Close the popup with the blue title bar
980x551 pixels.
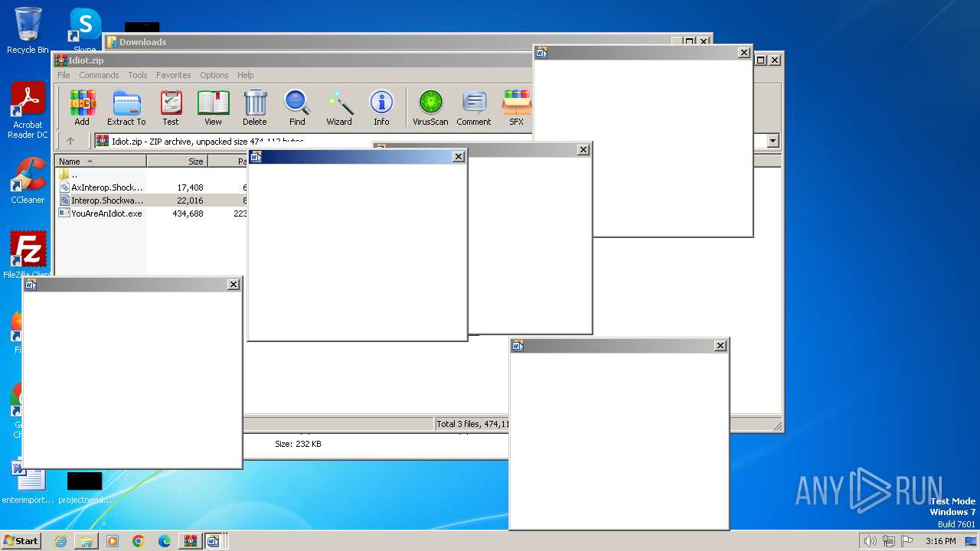tap(459, 157)
